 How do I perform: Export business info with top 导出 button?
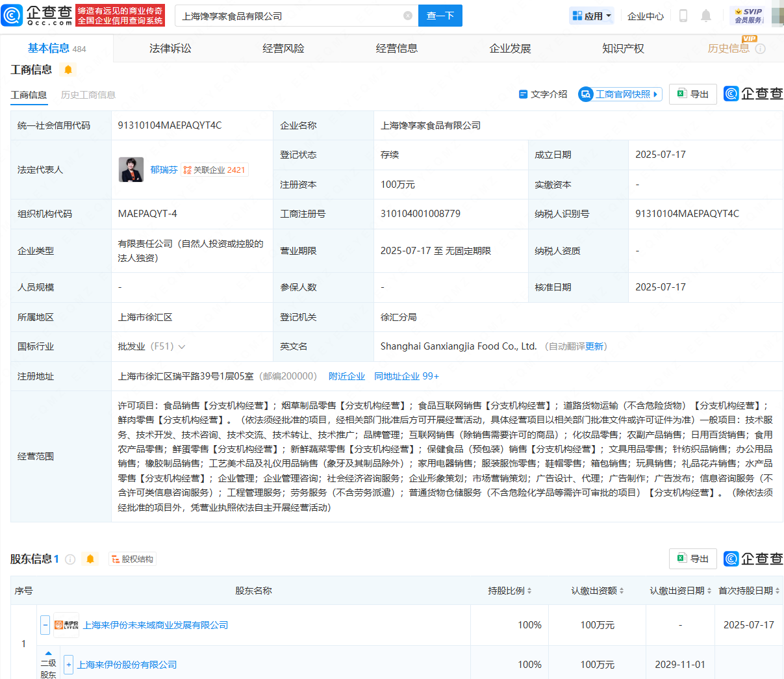tap(693, 94)
